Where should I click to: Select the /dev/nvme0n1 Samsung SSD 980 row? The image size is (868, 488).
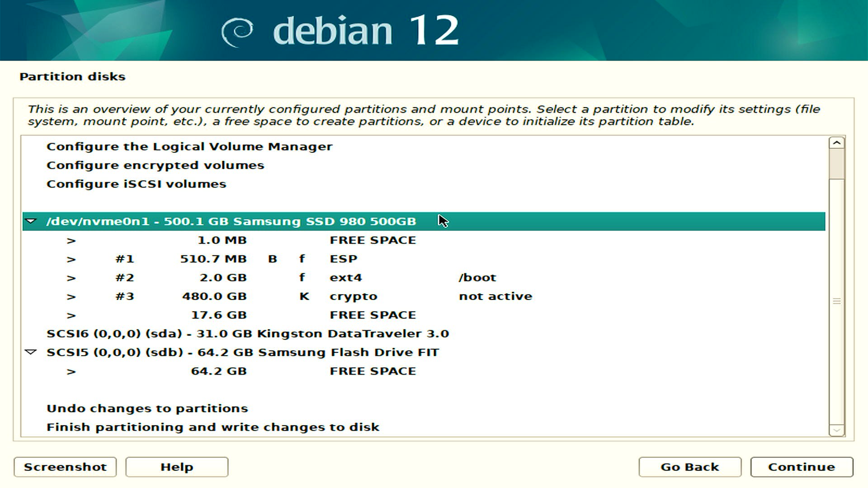tap(424, 221)
